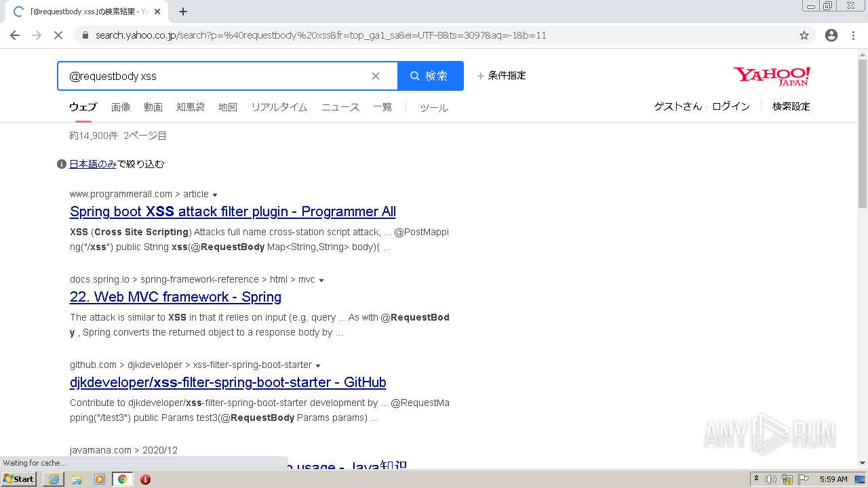Open djkdeveloper/xss-filter-spring-boot-starter GitHub result
The width and height of the screenshot is (868, 488).
(x=228, y=382)
